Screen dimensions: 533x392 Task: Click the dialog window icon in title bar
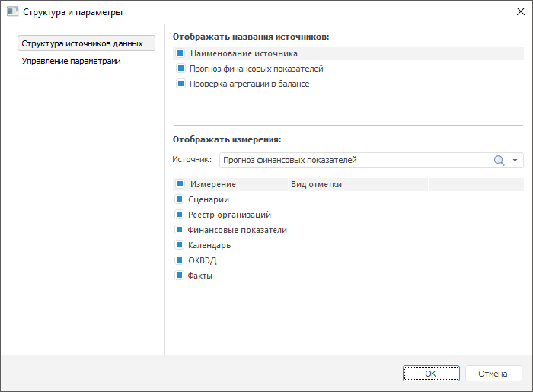[x=12, y=12]
